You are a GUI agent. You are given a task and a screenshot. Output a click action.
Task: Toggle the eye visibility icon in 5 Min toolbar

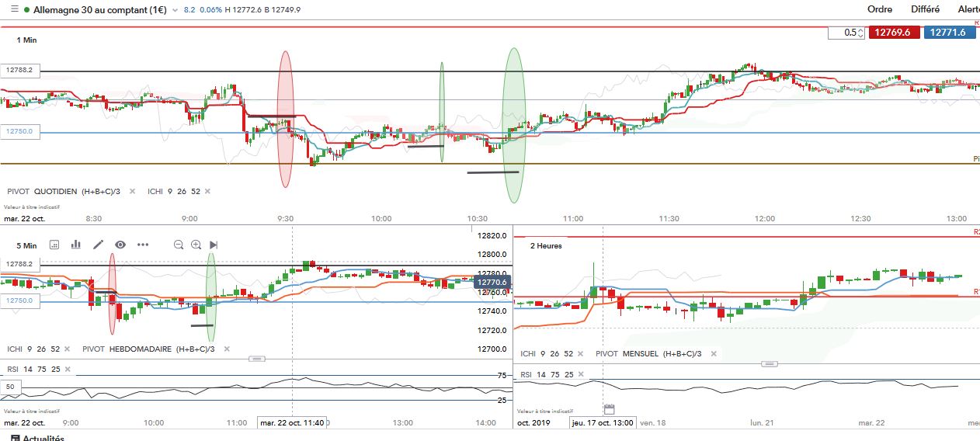pos(120,245)
